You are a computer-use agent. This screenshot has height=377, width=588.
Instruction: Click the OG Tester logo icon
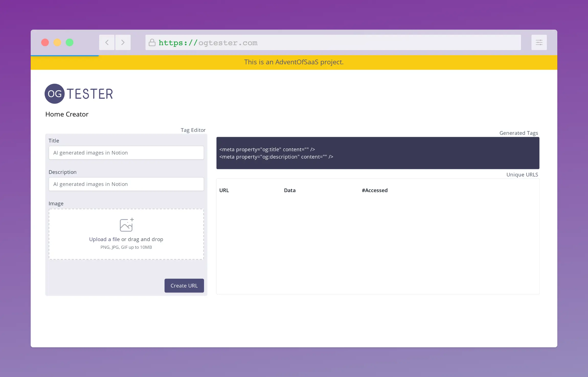[x=54, y=93]
